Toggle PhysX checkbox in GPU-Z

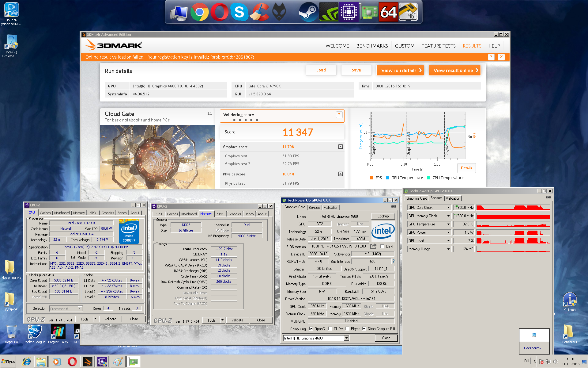347,329
